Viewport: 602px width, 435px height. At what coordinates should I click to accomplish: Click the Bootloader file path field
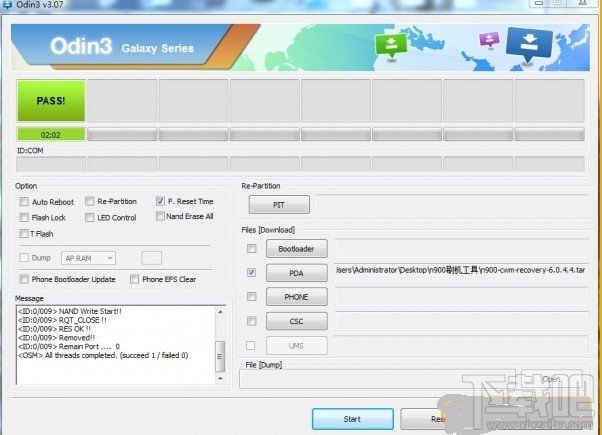pos(461,248)
